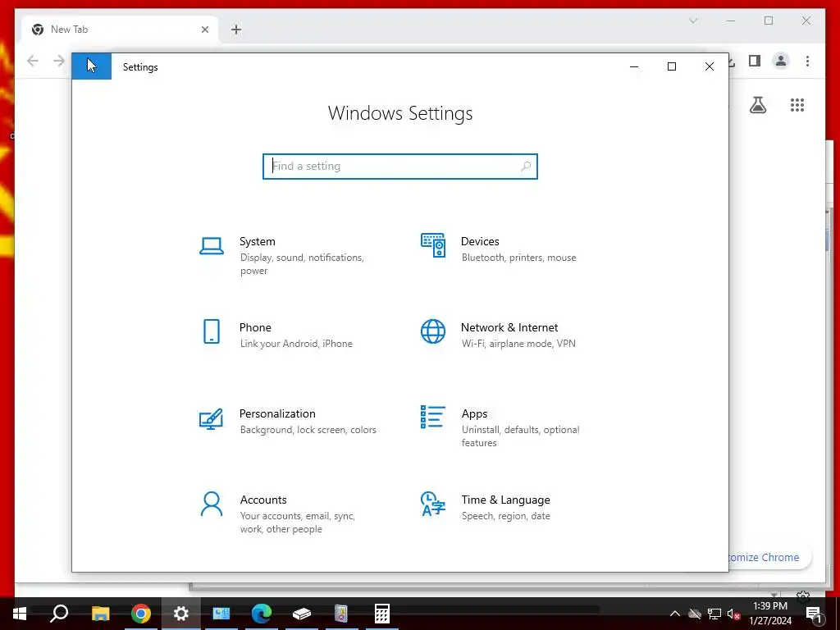Screen dimensions: 840x630
Task: Open the Calculator taskbar icon
Action: [382, 614]
